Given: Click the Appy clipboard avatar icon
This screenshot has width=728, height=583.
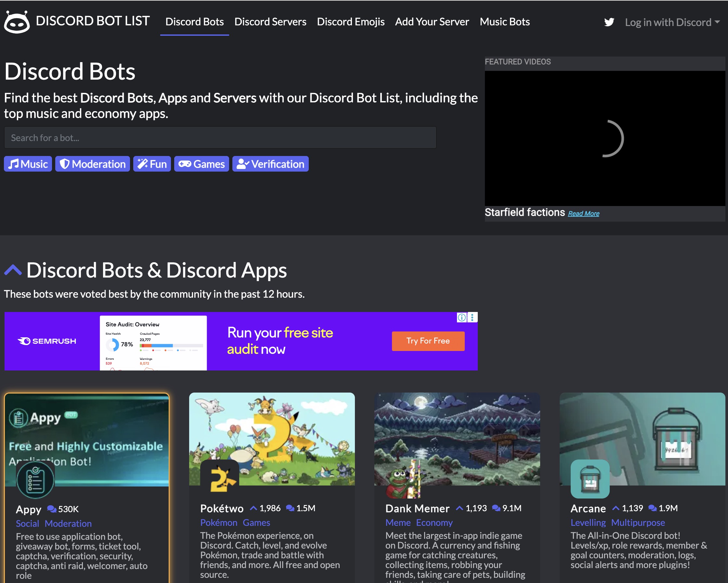Looking at the screenshot, I should [35, 480].
